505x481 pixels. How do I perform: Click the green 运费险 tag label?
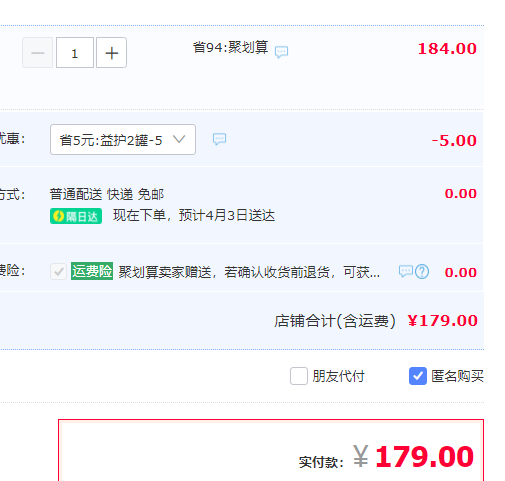[92, 271]
